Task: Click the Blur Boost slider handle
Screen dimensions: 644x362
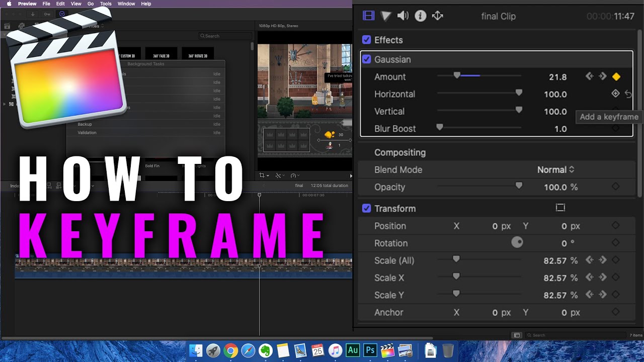Action: (x=439, y=127)
